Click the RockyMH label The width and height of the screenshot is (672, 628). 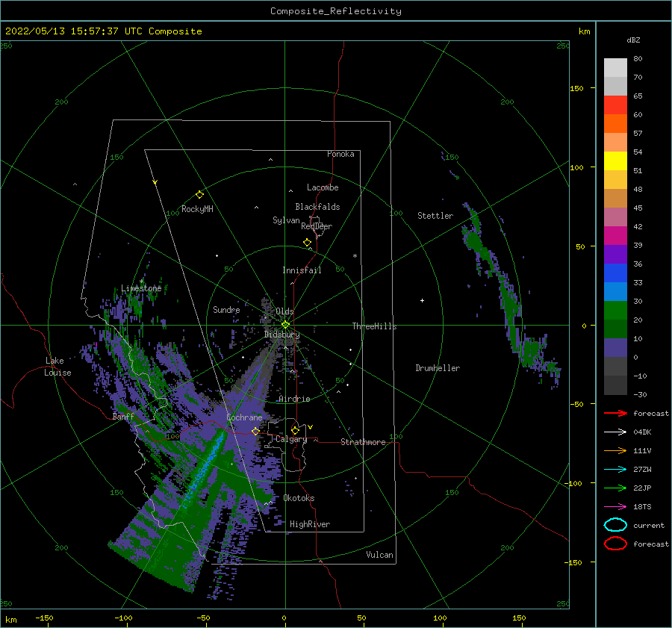pyautogui.click(x=197, y=209)
